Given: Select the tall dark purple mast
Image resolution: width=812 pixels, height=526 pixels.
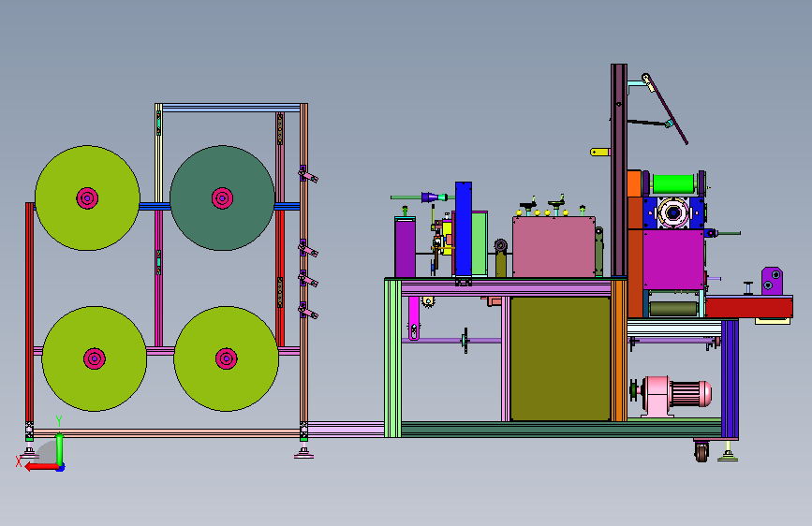Looking at the screenshot, I should [619, 171].
